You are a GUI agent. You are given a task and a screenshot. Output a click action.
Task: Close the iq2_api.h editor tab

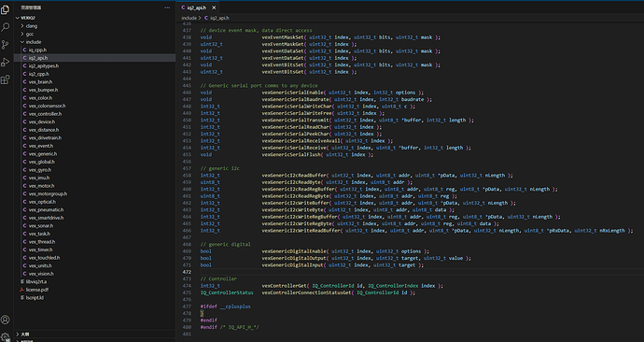coord(214,7)
